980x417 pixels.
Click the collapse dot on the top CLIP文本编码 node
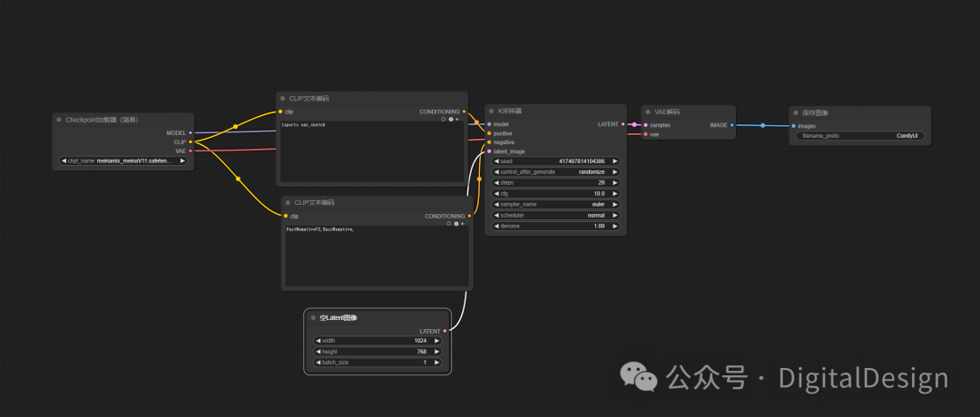click(282, 99)
